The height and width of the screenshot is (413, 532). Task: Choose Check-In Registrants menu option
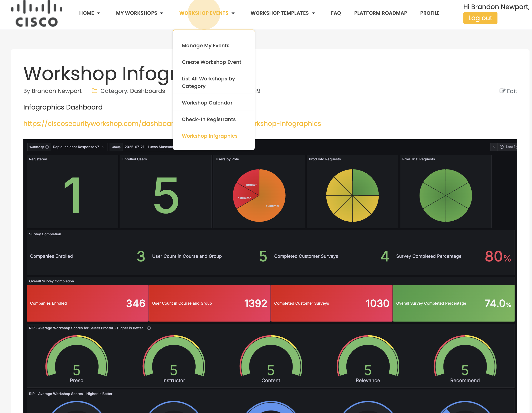click(209, 119)
